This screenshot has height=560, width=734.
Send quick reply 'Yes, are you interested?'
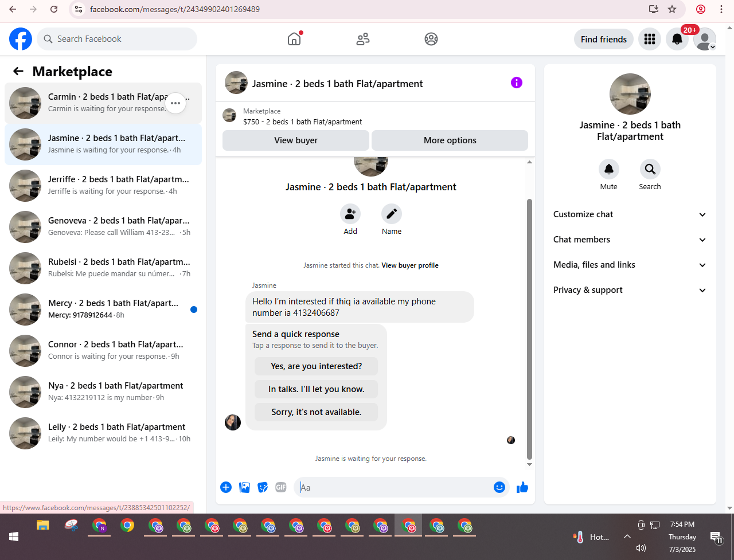[317, 366]
